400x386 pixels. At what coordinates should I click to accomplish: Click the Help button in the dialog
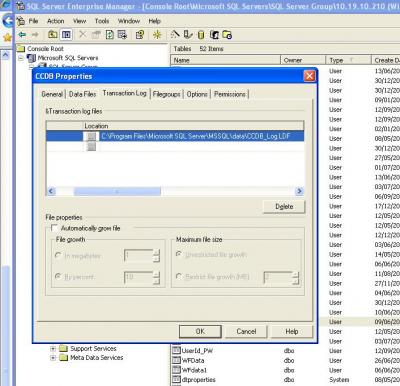292,331
